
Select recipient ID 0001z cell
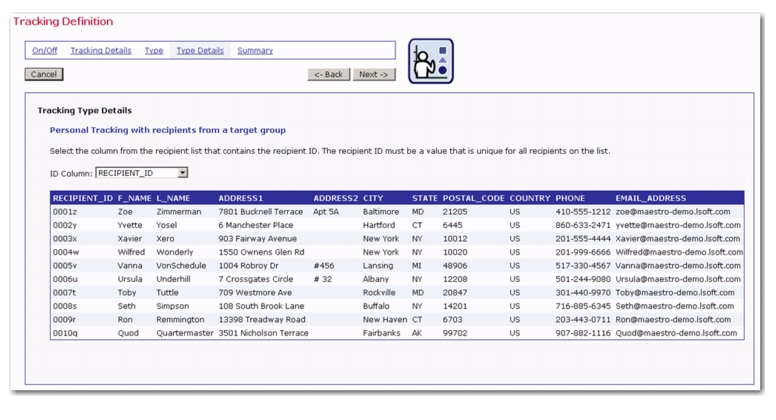click(x=65, y=212)
